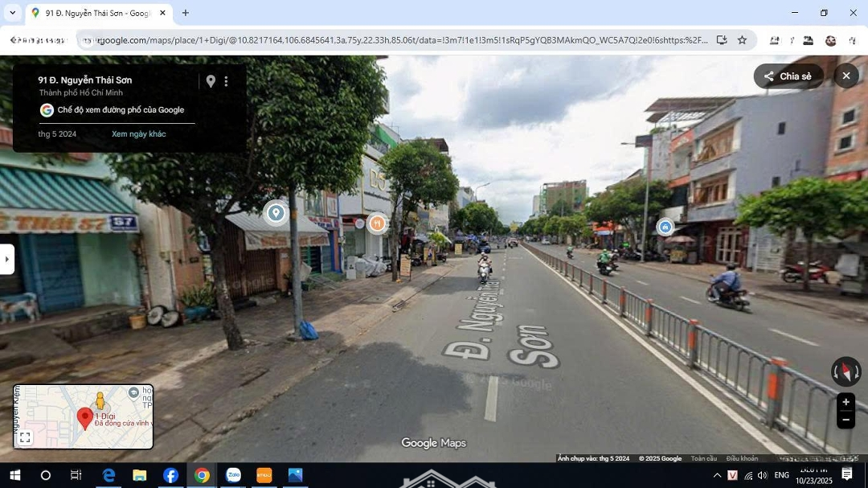Open Zalo from the taskbar

click(x=233, y=475)
